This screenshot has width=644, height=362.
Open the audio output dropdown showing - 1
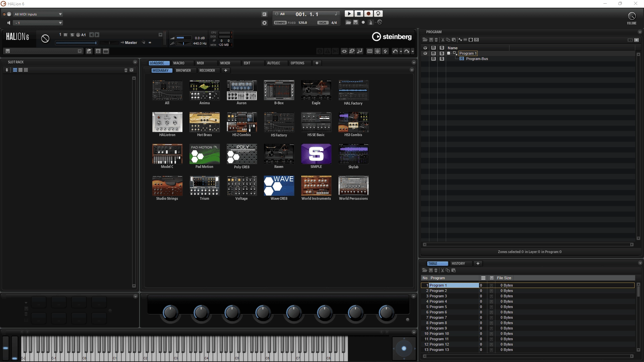[x=38, y=23]
